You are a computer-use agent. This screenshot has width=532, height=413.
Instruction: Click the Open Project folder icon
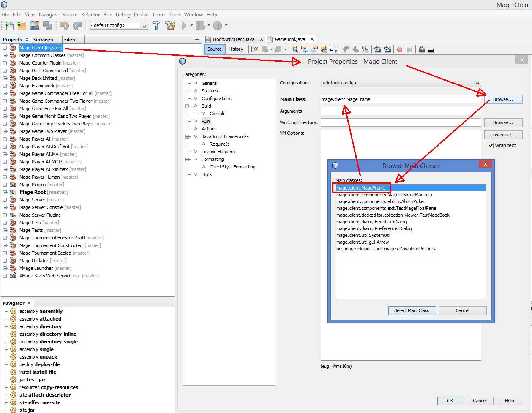[x=35, y=26]
